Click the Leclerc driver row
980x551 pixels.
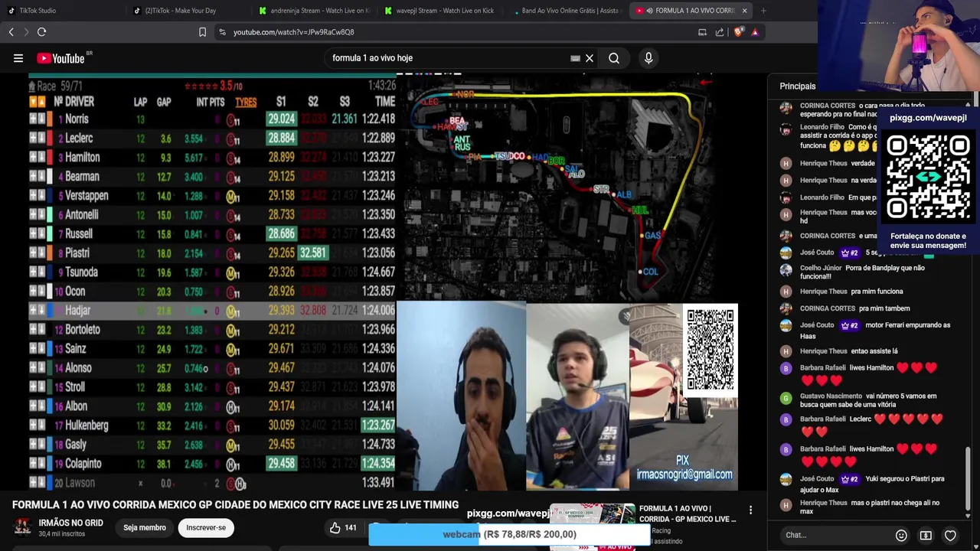click(x=212, y=139)
